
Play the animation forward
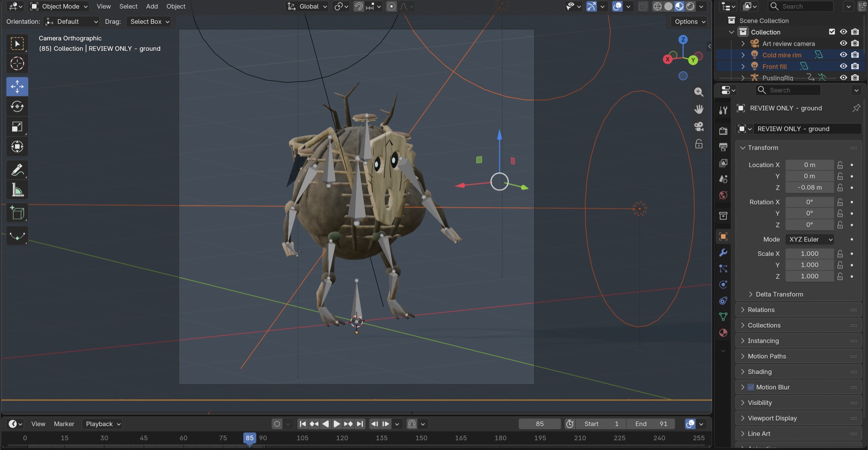point(337,424)
